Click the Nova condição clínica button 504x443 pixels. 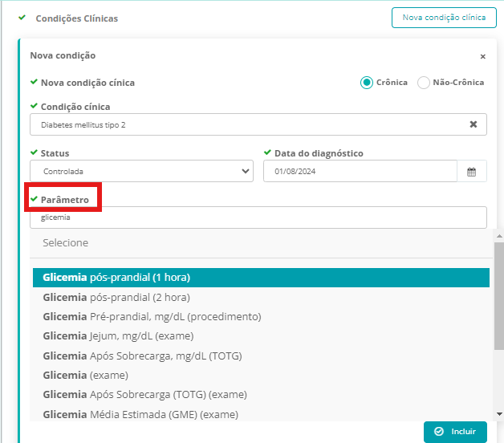click(444, 18)
